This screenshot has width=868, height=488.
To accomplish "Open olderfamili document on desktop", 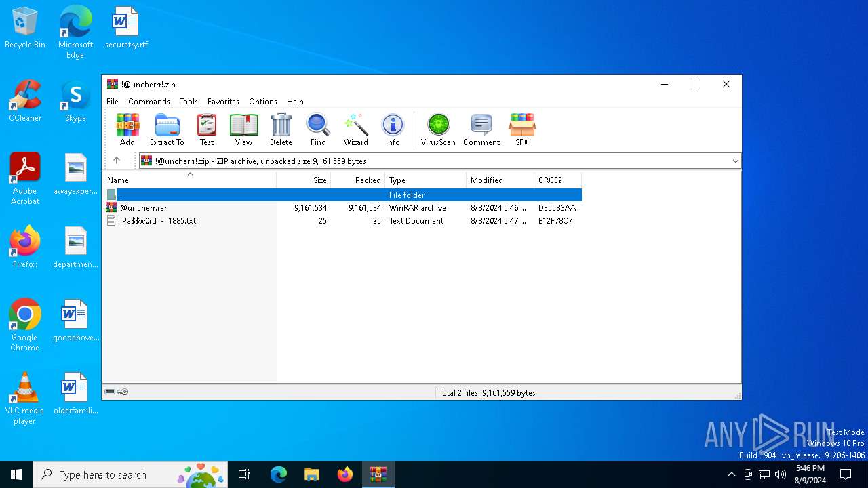I will click(x=75, y=394).
